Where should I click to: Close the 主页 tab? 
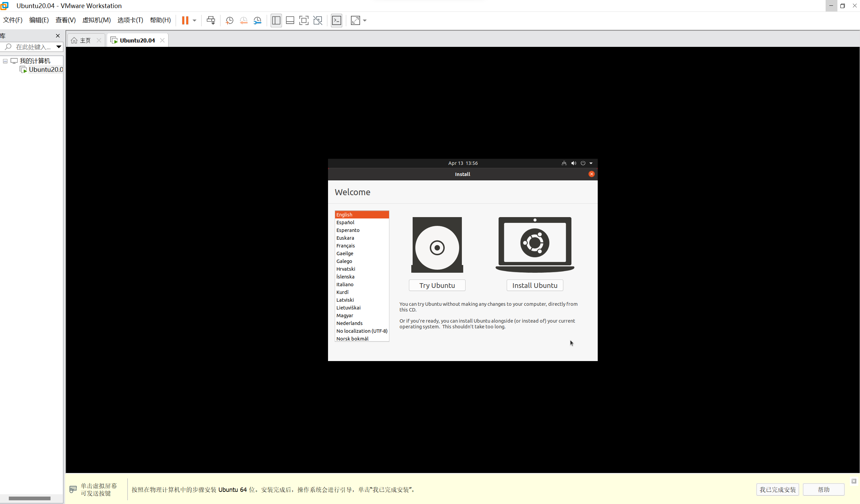[99, 40]
